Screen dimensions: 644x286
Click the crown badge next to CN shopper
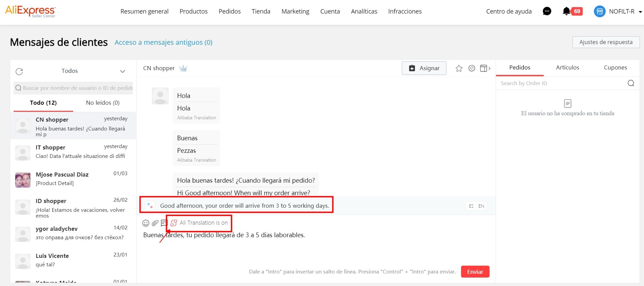tap(183, 68)
